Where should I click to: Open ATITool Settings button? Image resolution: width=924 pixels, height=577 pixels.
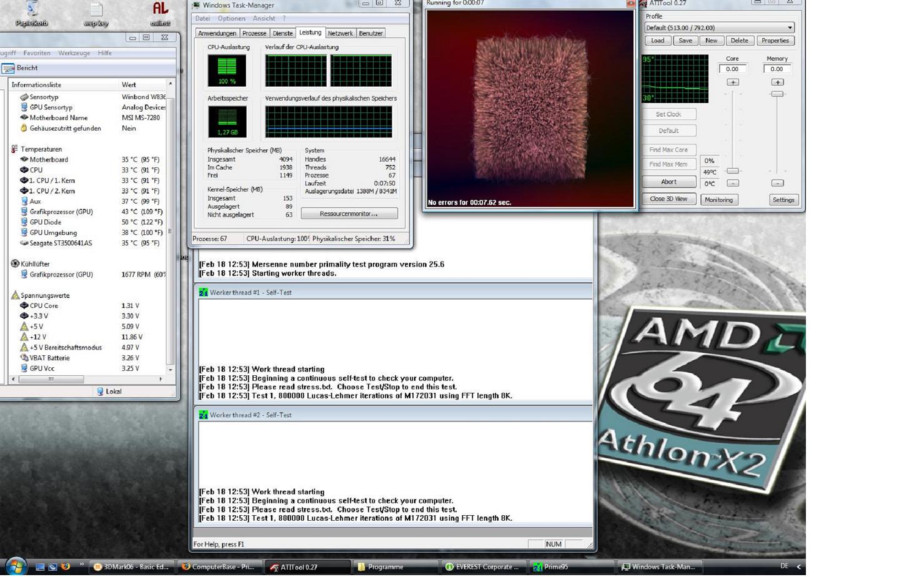(783, 200)
